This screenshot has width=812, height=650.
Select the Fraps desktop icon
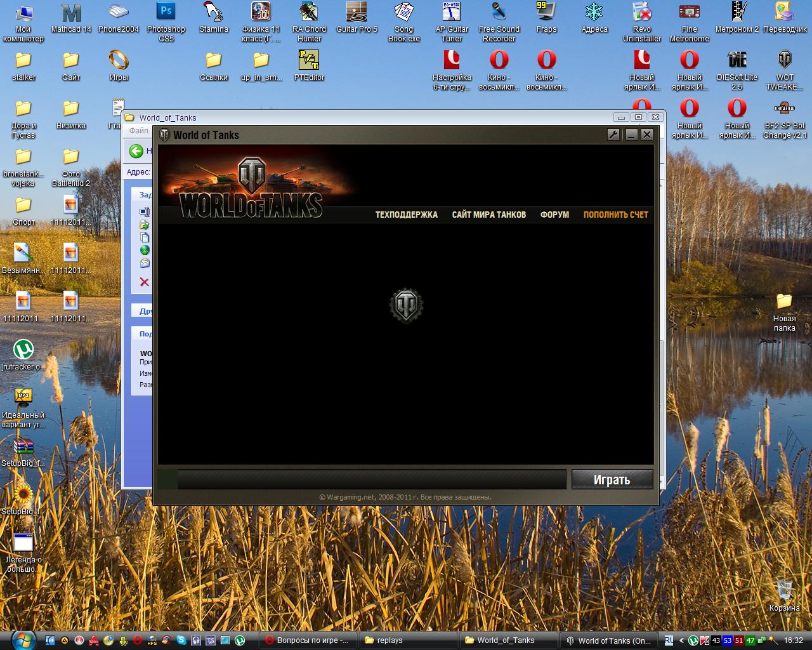click(546, 18)
